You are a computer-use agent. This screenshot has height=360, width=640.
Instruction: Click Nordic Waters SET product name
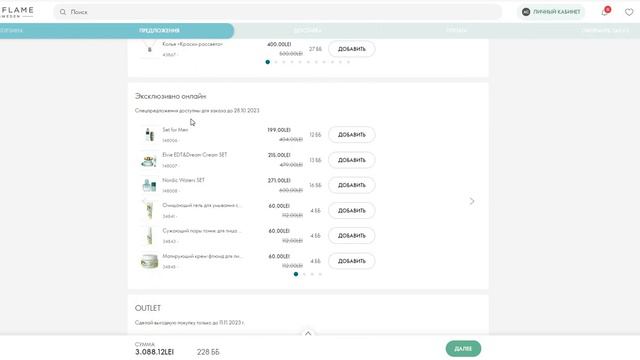tap(183, 180)
